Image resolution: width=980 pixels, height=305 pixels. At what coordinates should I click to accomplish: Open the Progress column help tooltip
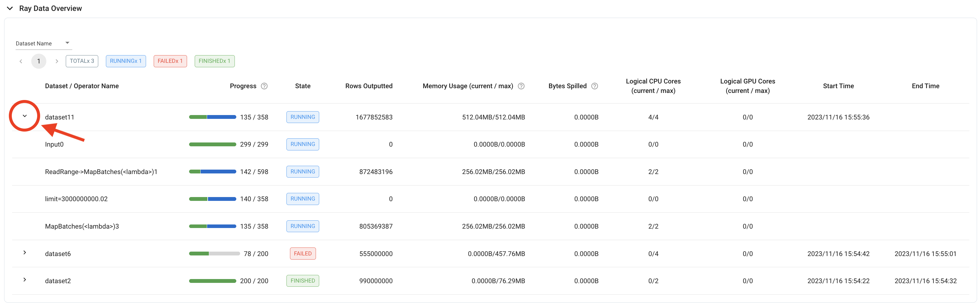coord(264,86)
